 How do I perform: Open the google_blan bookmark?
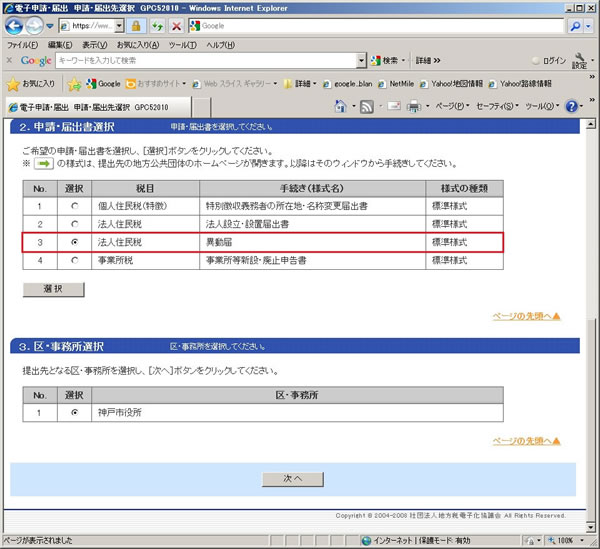(348, 84)
